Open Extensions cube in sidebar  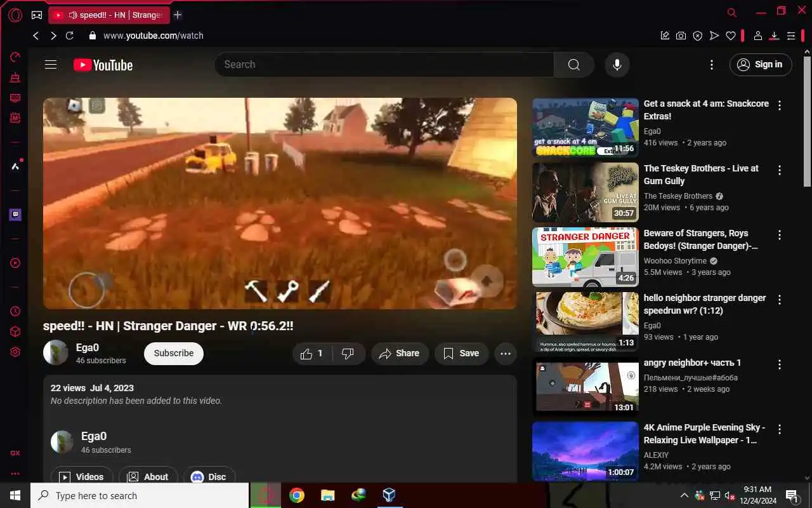pos(15,331)
